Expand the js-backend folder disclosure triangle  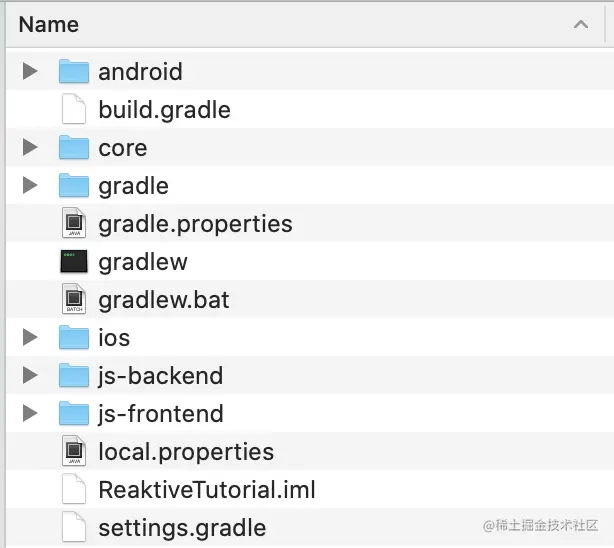(x=30, y=375)
